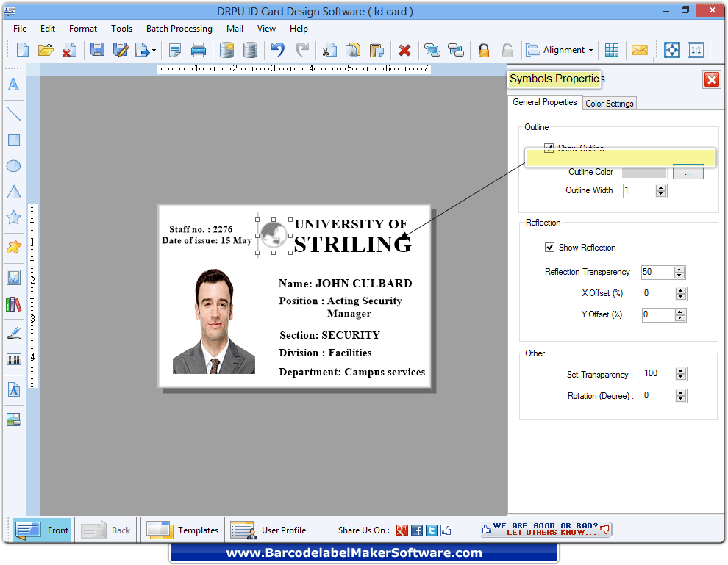The image size is (728, 565).
Task: Click the Save floppy disk icon
Action: pos(97,50)
